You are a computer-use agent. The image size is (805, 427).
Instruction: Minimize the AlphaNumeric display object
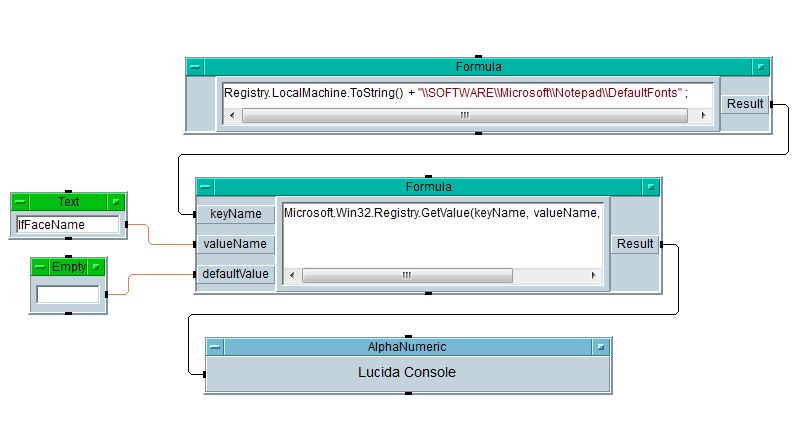[601, 347]
